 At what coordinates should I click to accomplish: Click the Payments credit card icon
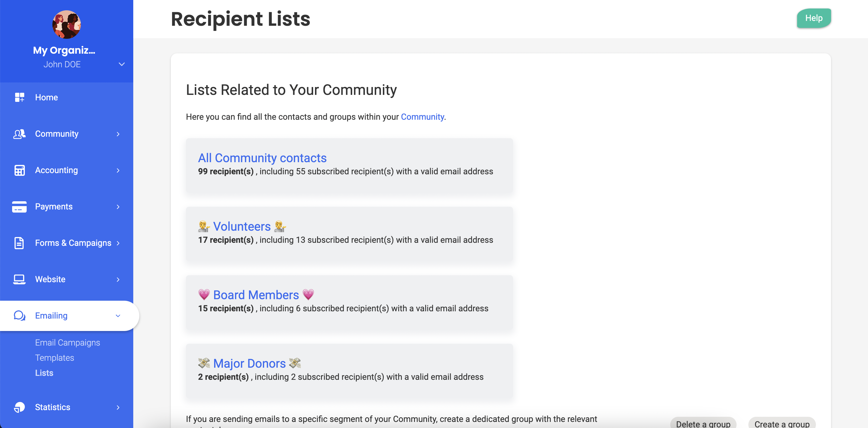pos(20,207)
